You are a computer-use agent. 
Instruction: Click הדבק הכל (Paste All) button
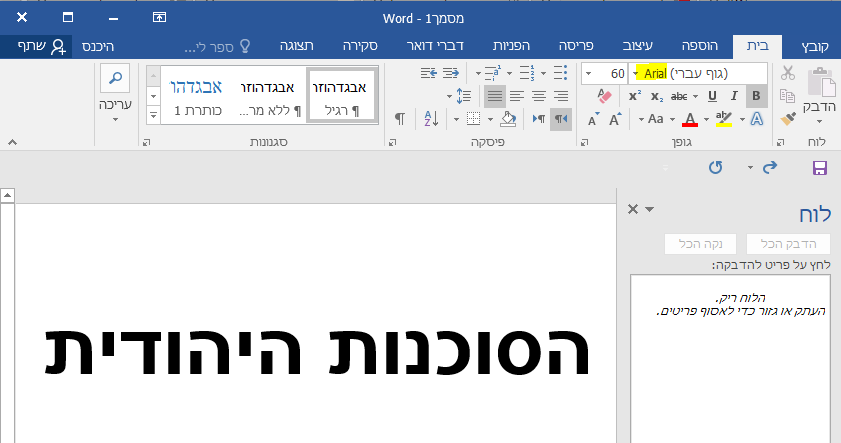click(x=788, y=244)
